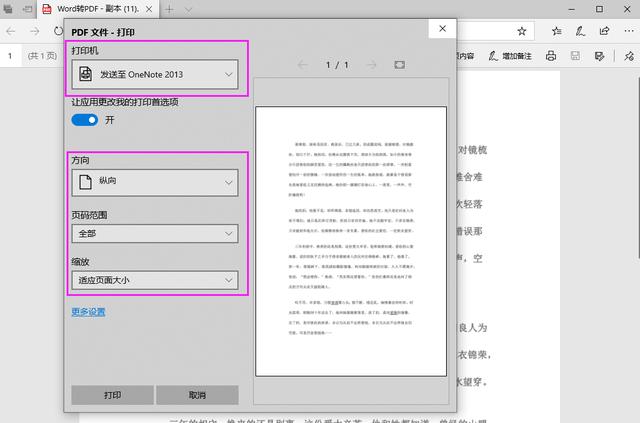This screenshot has width=640, height=423.
Task: Click the fit-to-page preview icon
Action: pos(400,65)
